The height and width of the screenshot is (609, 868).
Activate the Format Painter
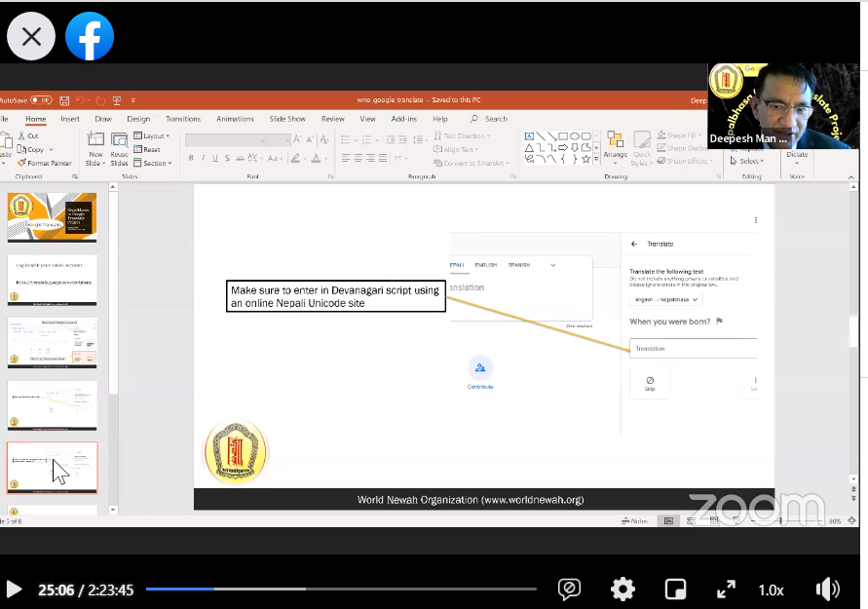click(45, 163)
